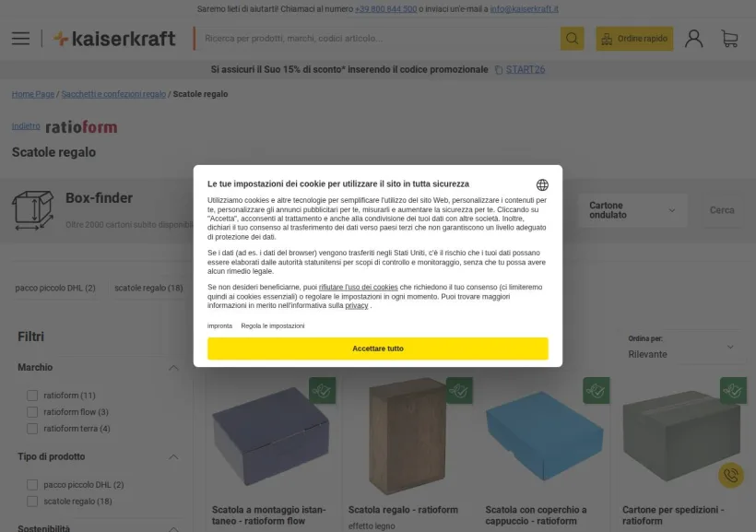
Task: Open the dark blue instant-assembly box image
Action: [x=271, y=436]
